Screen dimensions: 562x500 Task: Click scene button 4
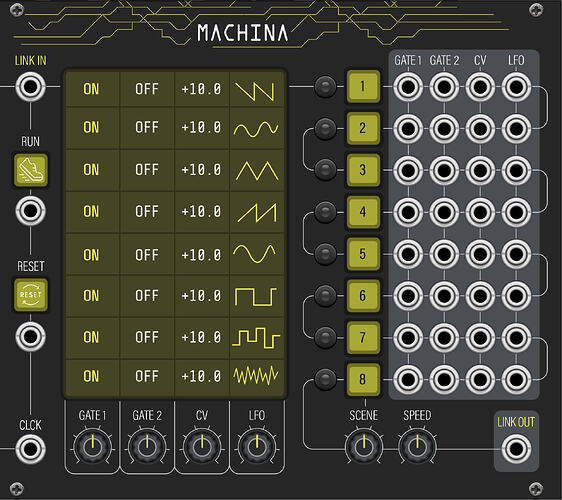[363, 212]
